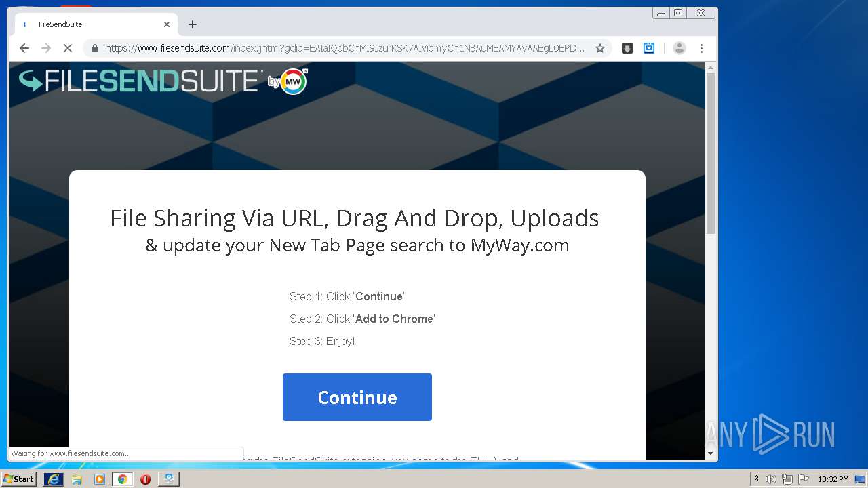
Task: Open Windows Explorer folder in taskbar
Action: [77, 479]
